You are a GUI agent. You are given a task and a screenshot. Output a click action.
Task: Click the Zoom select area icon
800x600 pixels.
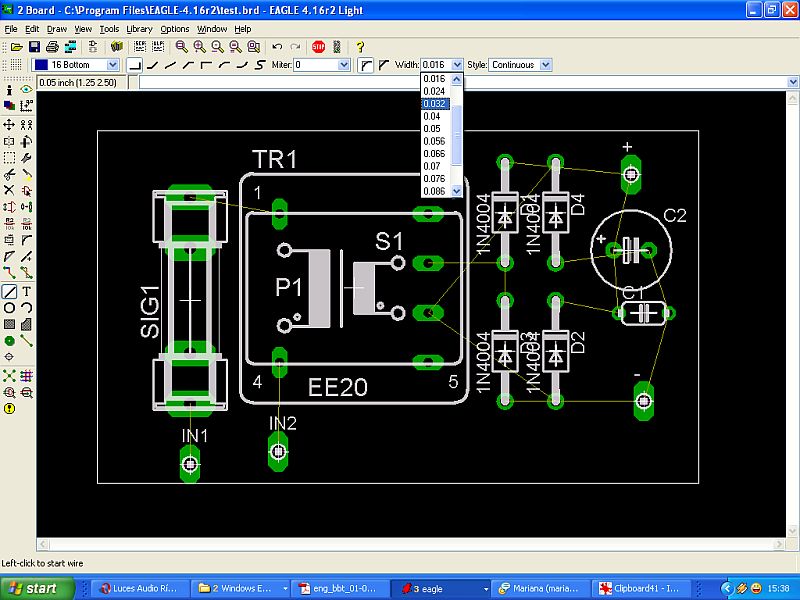[254, 47]
